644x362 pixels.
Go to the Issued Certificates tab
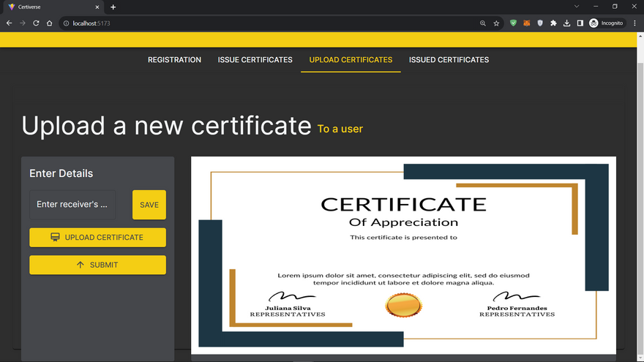(449, 60)
